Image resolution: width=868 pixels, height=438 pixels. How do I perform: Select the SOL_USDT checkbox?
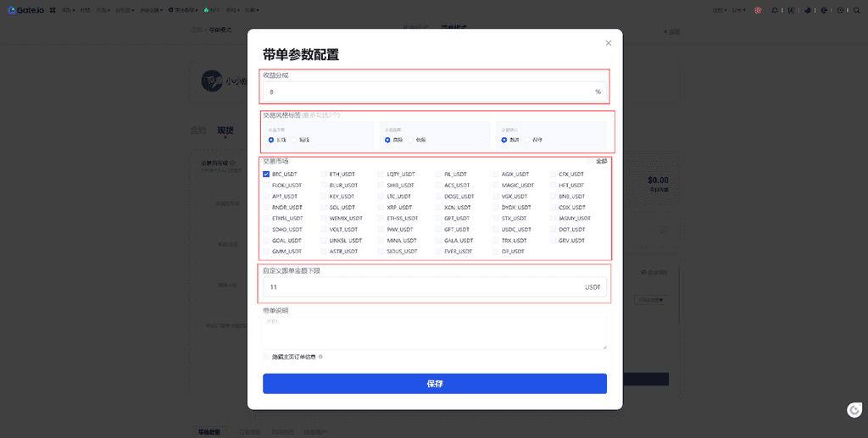[324, 208]
